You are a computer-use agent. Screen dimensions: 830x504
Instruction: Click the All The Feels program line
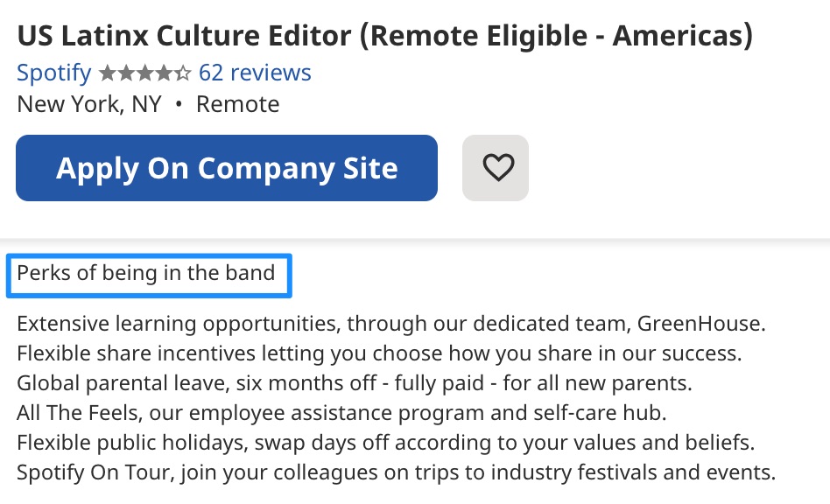341,412
